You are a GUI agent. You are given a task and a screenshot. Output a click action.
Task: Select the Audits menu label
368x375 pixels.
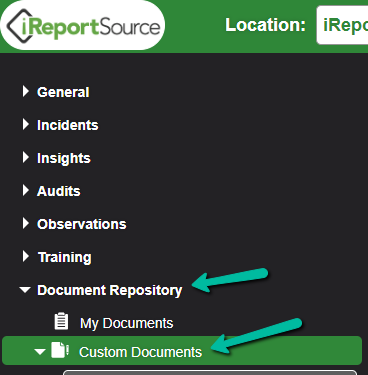pos(59,191)
